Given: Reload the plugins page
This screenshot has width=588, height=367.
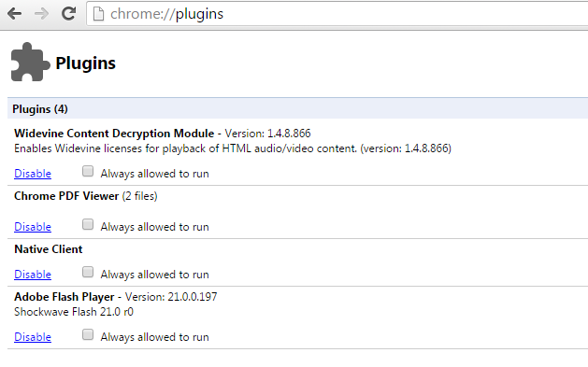Looking at the screenshot, I should click(x=68, y=13).
